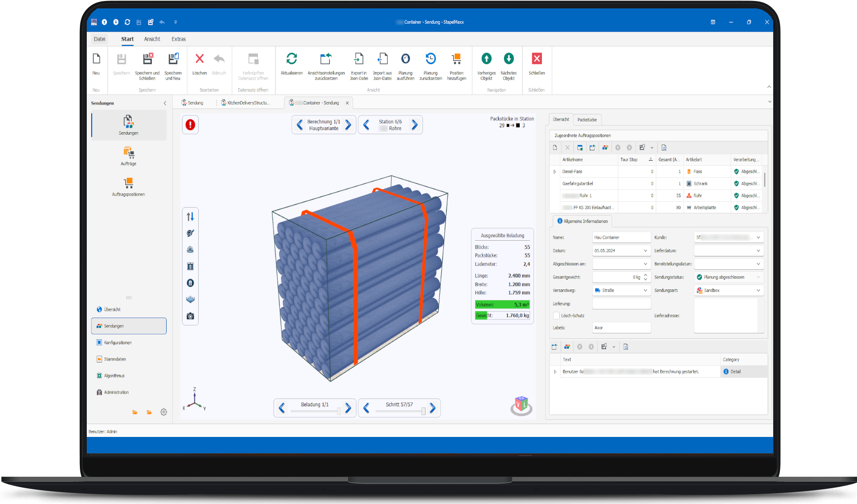
Task: Expand the Diesel-Fass table row
Action: (555, 172)
